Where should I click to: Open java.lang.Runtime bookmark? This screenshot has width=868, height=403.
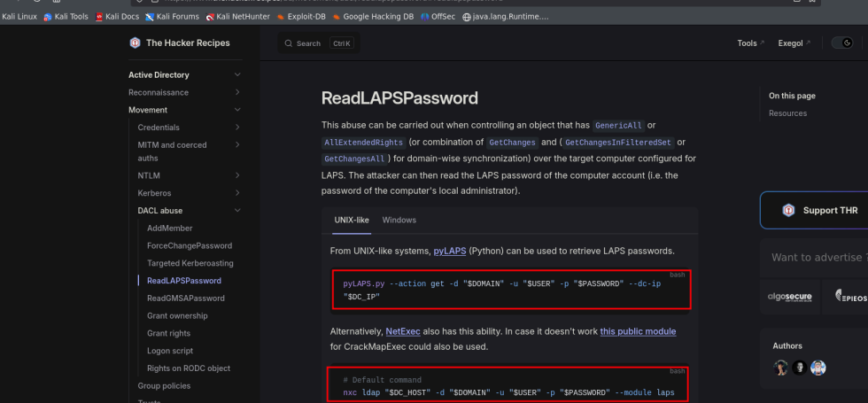click(506, 17)
